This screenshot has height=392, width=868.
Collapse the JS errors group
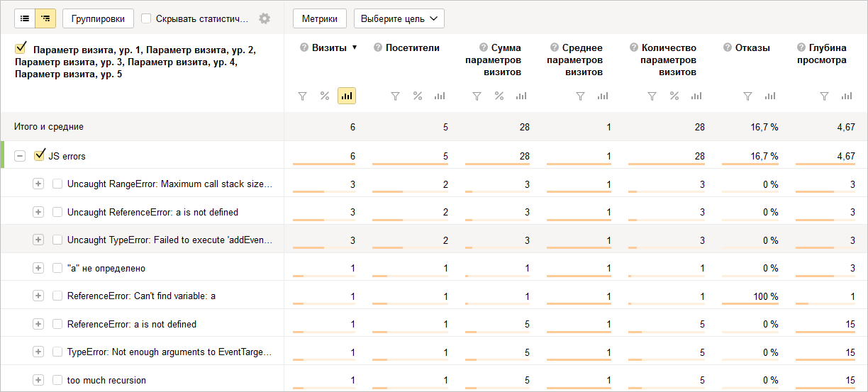pyautogui.click(x=20, y=156)
